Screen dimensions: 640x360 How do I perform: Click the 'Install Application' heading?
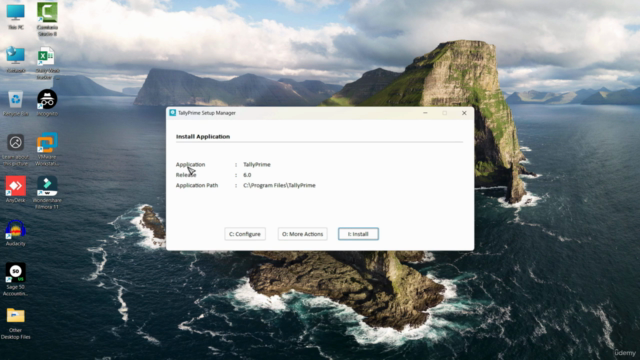(203, 136)
